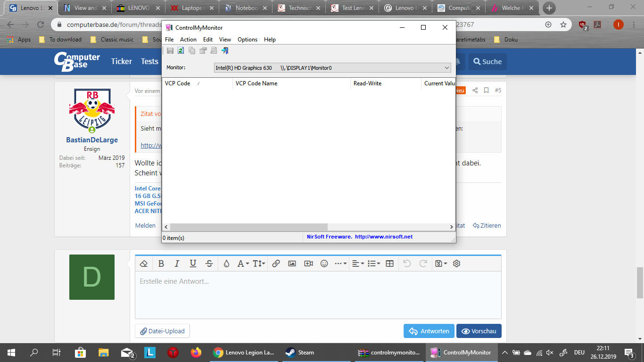Screen dimensions: 644x362
Task: Bookmark page with the star icon
Action: coord(563,25)
